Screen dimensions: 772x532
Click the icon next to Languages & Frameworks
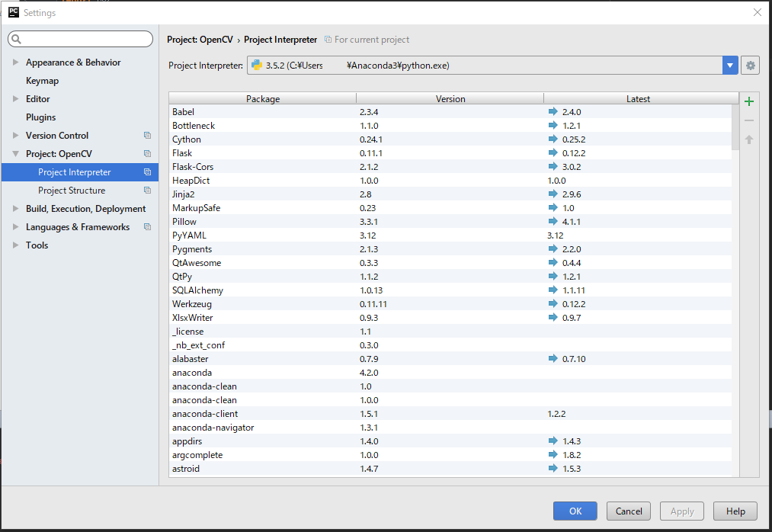click(147, 227)
